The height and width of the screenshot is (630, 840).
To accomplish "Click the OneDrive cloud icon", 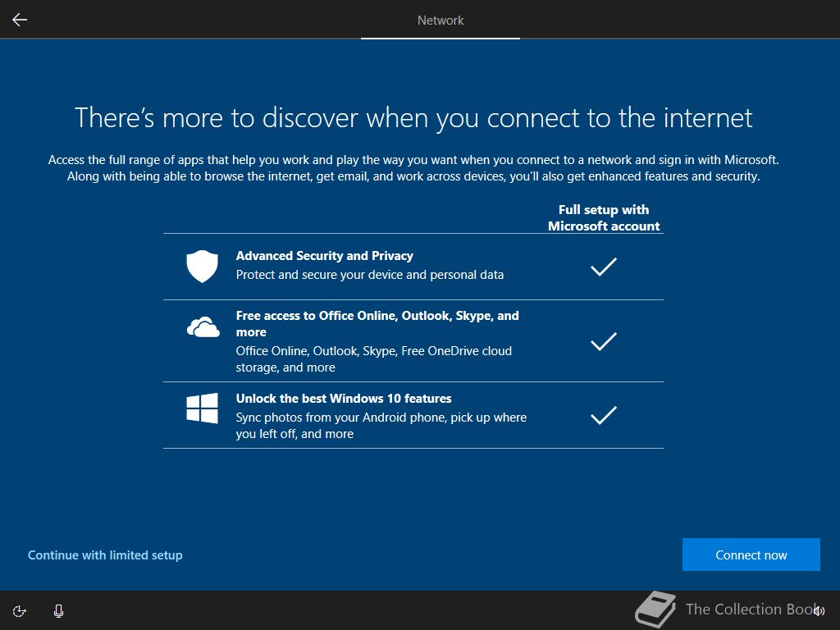I will coord(203,326).
